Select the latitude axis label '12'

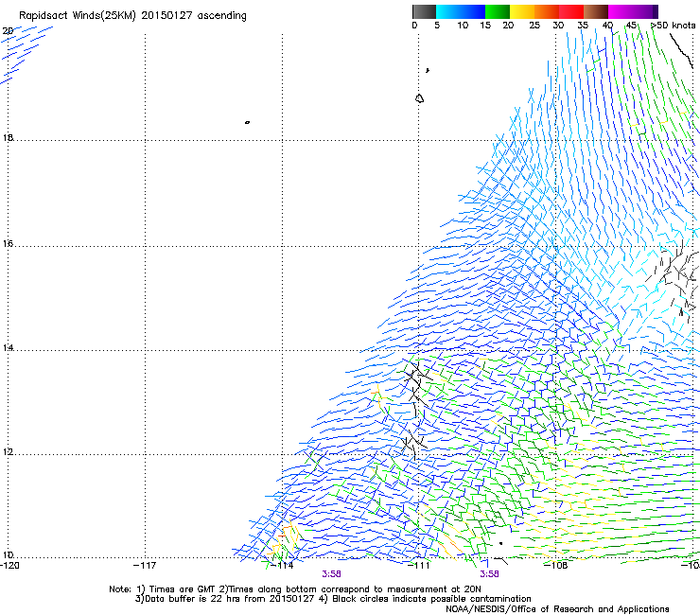(x=8, y=451)
